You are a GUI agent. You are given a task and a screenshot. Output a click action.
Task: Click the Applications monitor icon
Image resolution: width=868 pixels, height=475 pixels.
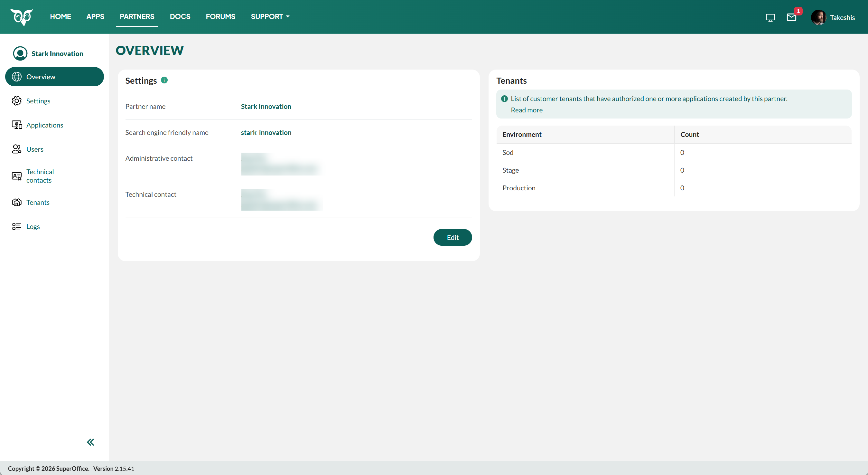click(x=16, y=125)
